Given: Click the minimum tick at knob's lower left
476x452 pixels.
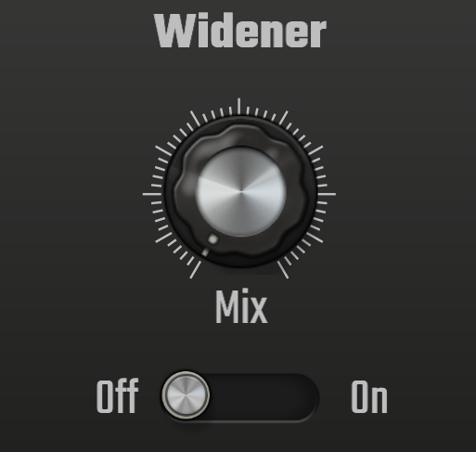Looking at the screenshot, I should (x=195, y=270).
